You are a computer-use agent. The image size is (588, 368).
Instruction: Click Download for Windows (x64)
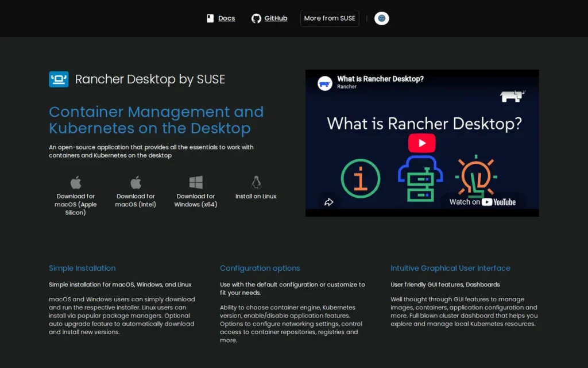pyautogui.click(x=196, y=200)
